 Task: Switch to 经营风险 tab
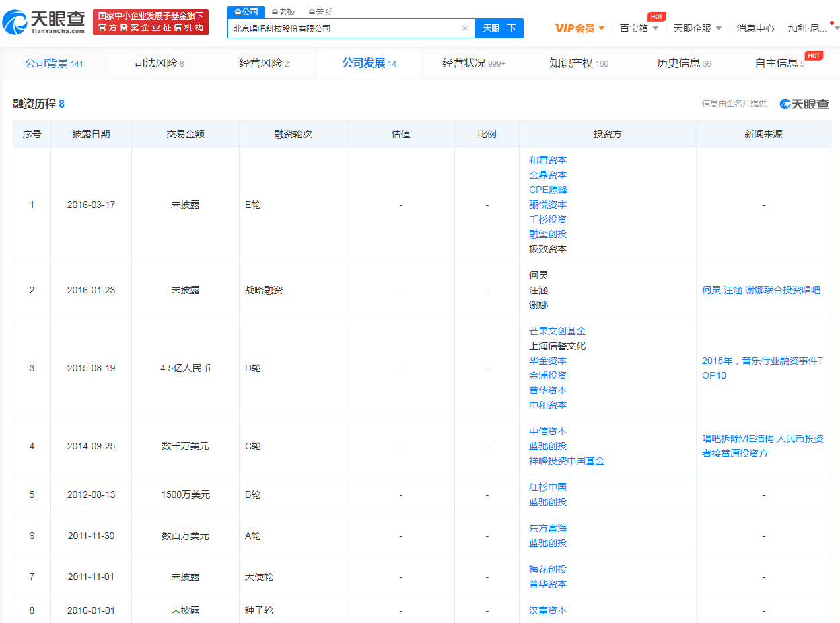click(264, 63)
